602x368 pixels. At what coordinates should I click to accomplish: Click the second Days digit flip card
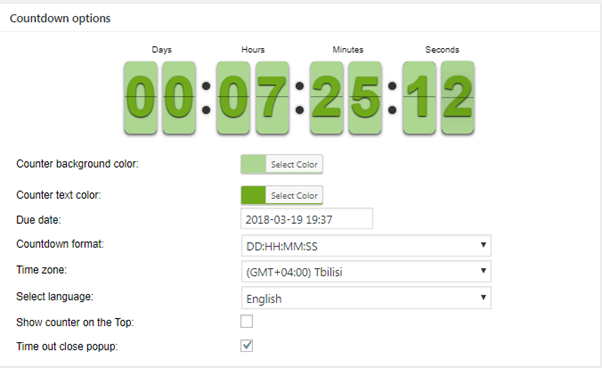(x=179, y=98)
